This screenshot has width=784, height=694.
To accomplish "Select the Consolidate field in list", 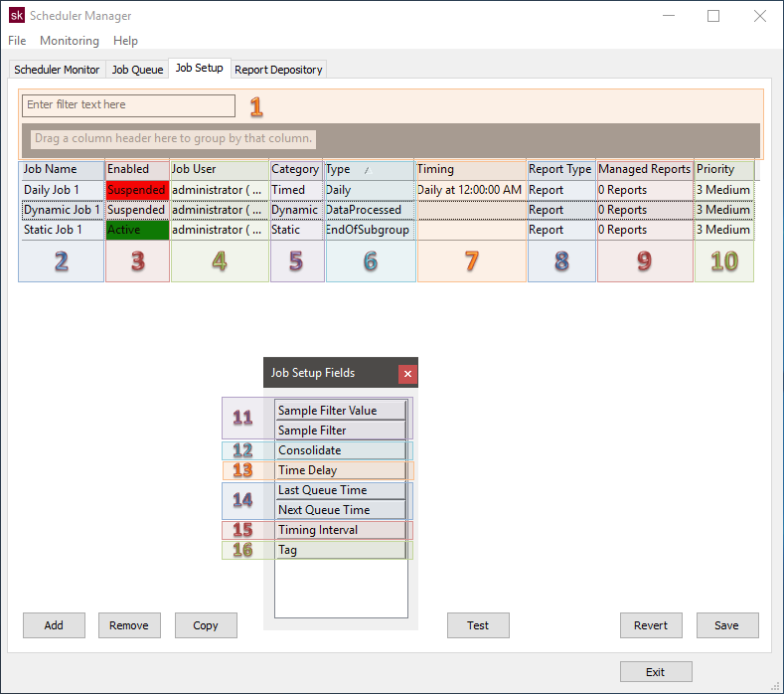I will [x=340, y=450].
